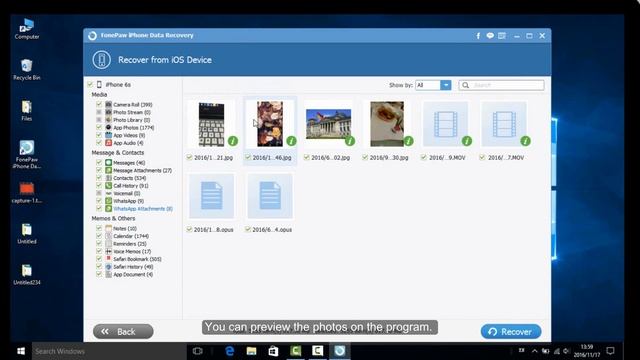This screenshot has height=360, width=640.
Task: Select the WhatsApp category icon
Action: click(x=109, y=201)
